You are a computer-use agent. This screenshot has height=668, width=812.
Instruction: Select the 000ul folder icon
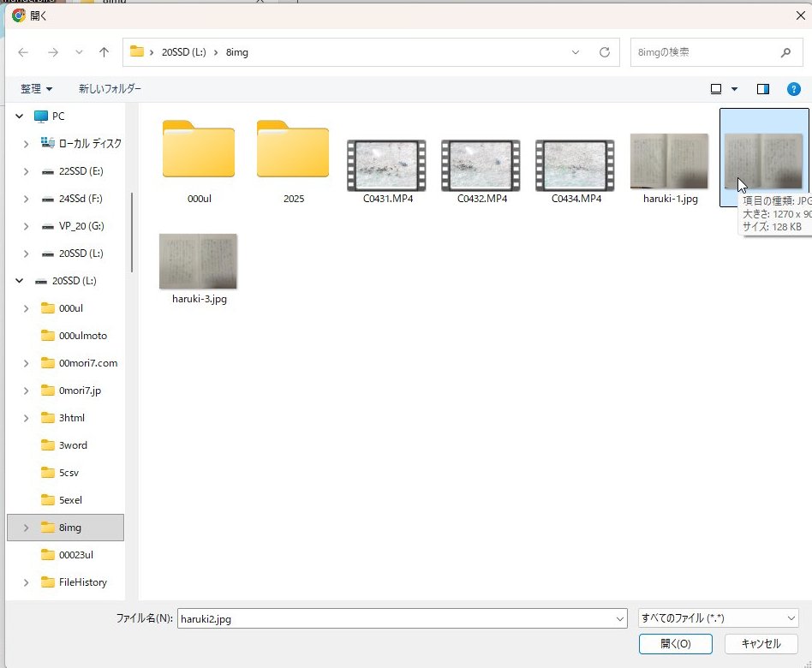(199, 150)
